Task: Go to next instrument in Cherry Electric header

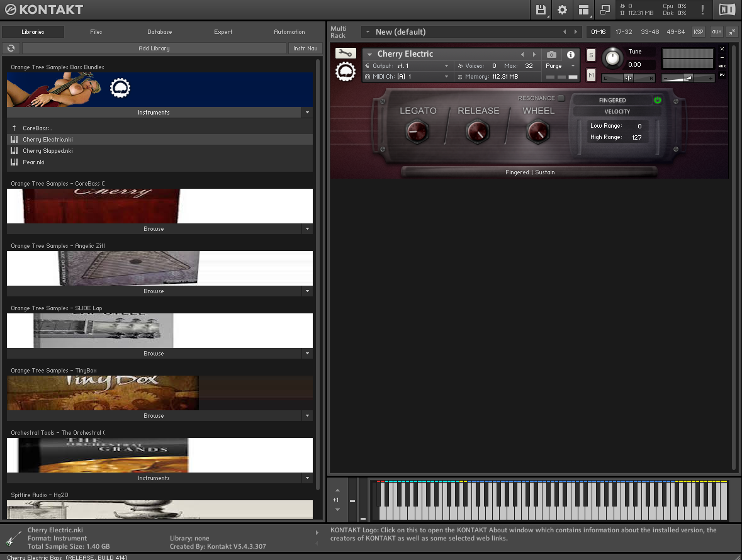Action: [x=534, y=54]
